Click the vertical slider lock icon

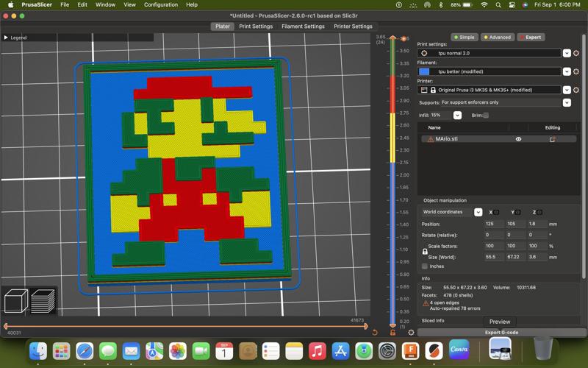pos(392,333)
